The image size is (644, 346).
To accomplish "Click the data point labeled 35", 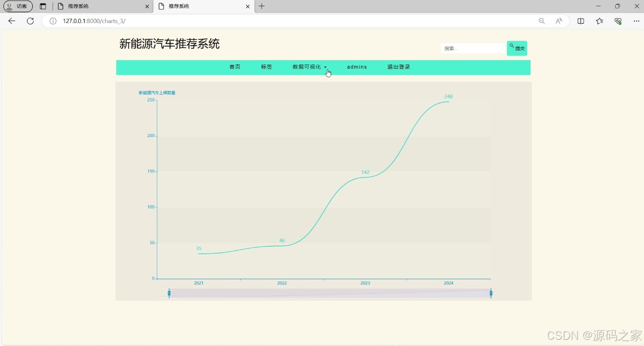I will click(x=198, y=254).
